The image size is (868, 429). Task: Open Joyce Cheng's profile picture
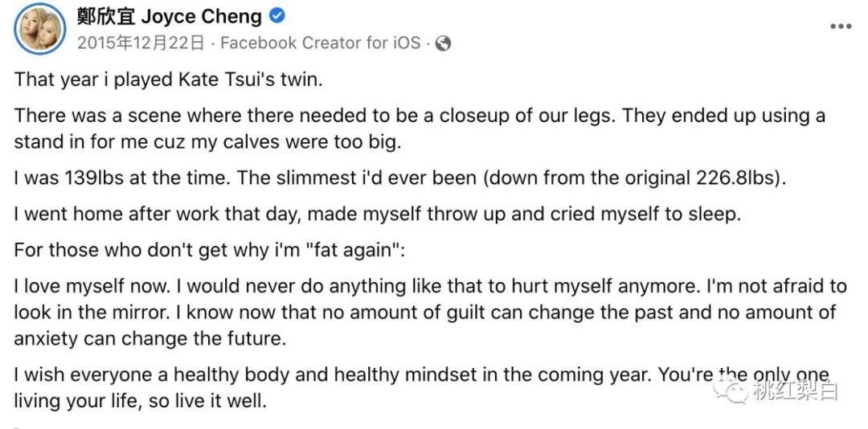click(40, 28)
